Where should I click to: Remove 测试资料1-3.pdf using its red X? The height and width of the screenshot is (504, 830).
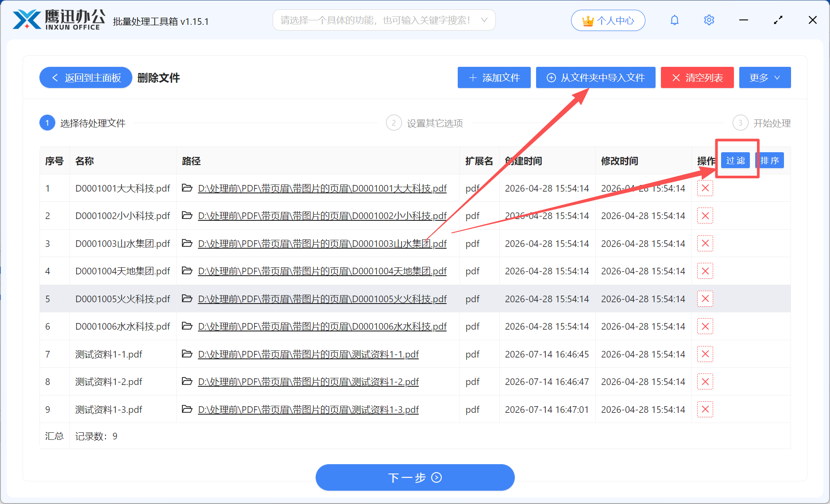click(x=705, y=409)
